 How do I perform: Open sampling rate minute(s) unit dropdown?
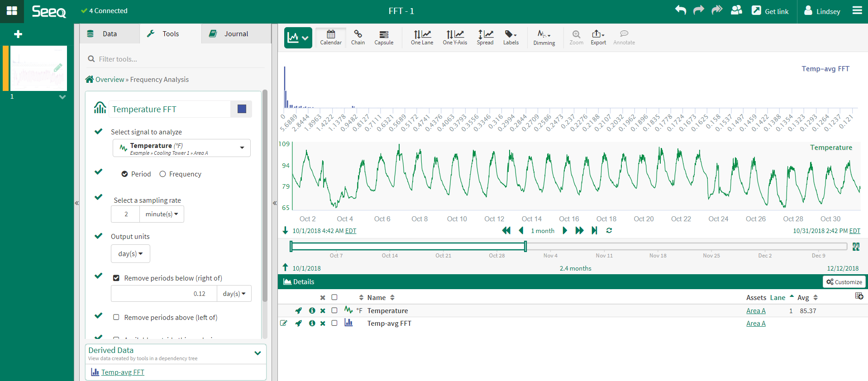162,214
